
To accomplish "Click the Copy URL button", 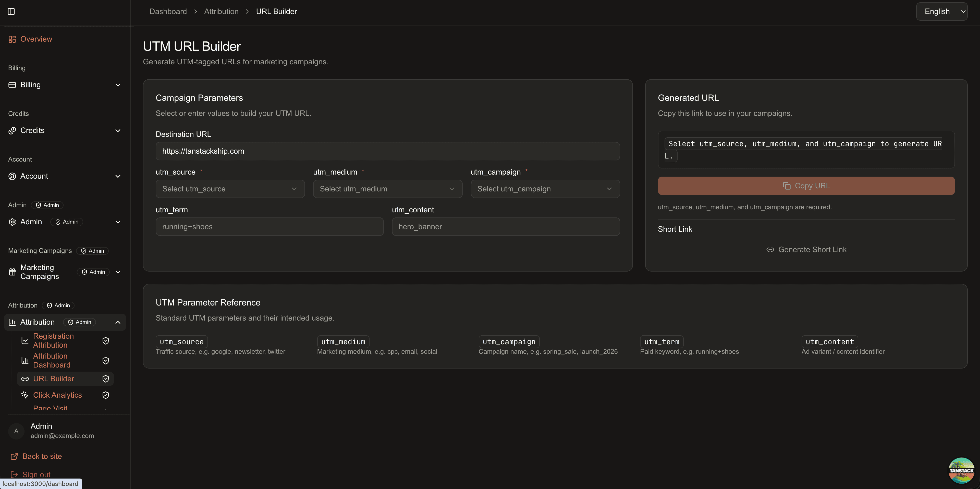I will (806, 186).
